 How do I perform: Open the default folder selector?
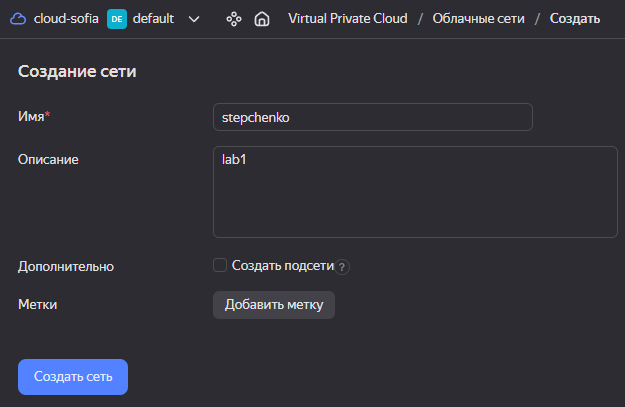(153, 19)
